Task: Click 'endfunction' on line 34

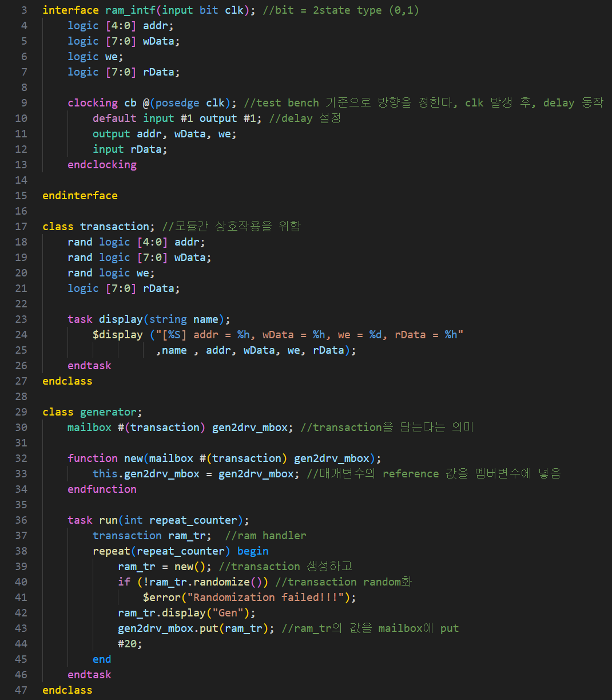Action: click(102, 489)
